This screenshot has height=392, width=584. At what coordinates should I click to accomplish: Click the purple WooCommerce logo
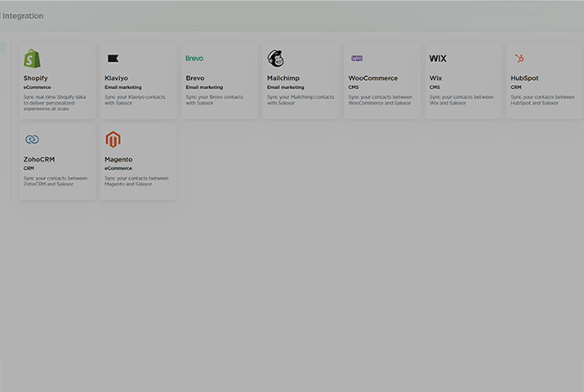pos(357,59)
